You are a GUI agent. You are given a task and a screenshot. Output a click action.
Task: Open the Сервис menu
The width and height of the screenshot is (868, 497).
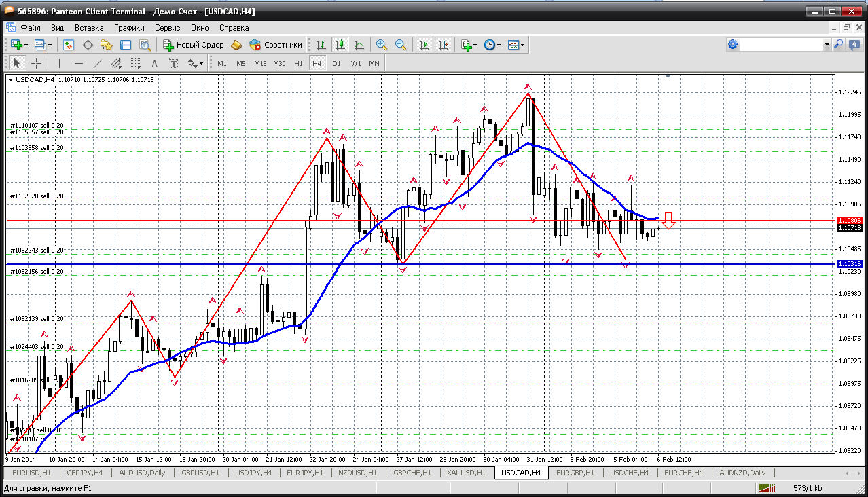tap(167, 28)
